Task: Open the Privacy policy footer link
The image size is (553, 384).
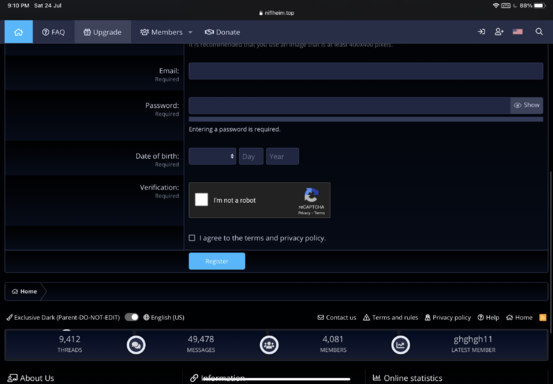Action: point(448,318)
